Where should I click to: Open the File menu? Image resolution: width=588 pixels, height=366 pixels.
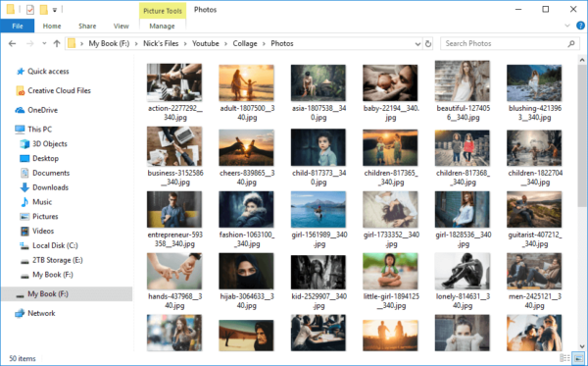18,26
